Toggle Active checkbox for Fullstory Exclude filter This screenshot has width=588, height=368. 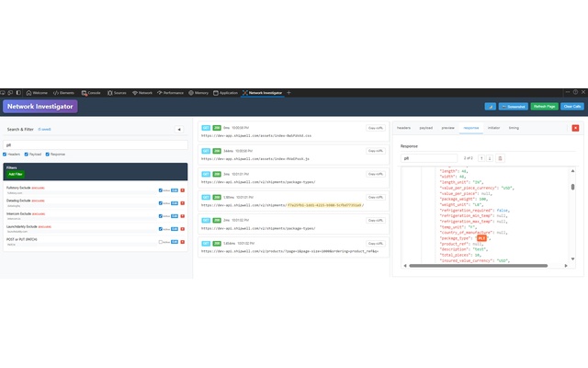(x=161, y=190)
